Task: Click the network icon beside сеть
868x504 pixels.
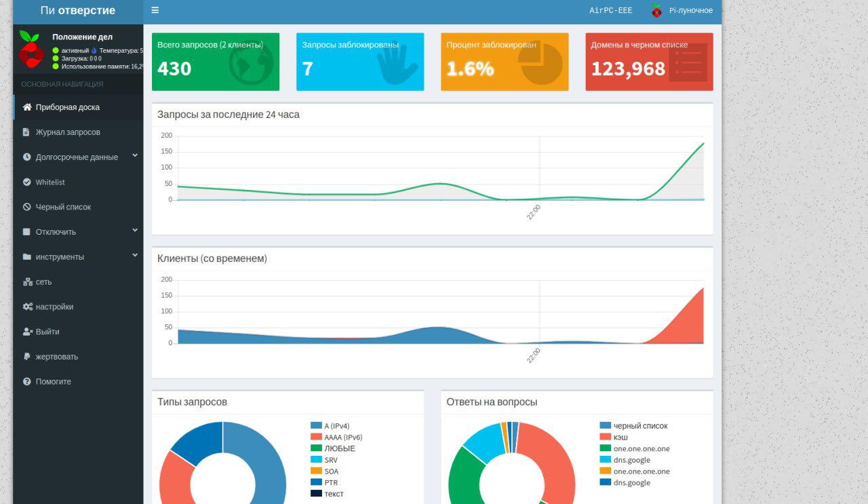Action: click(x=27, y=282)
